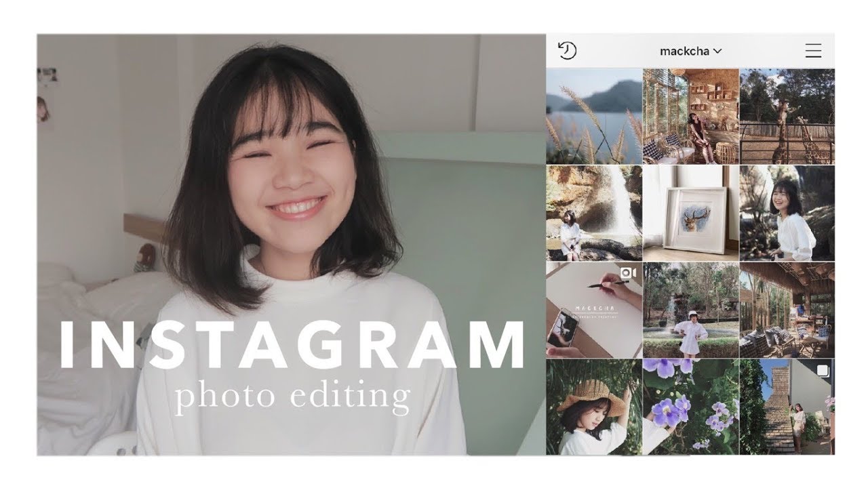Screen dimensions: 868x488
Task: Open the waterfall photo
Action: (594, 213)
